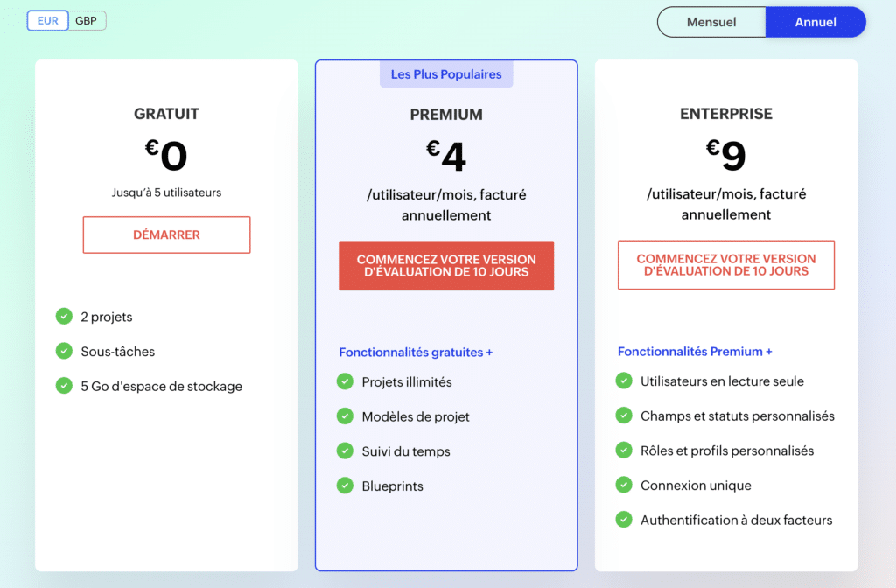Click the Les Plus Populaires badge
Viewport: 896px width, 588px height.
click(446, 74)
